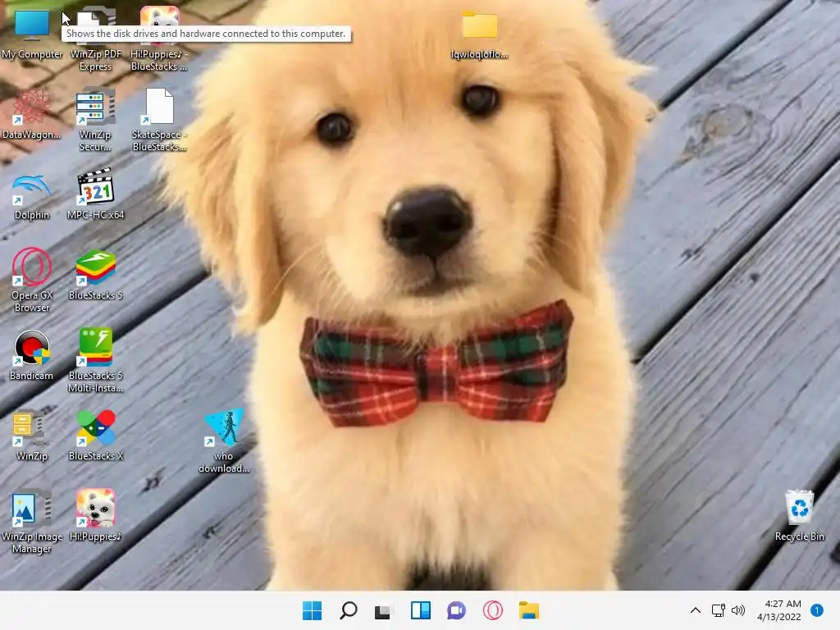Open Task View on taskbar

point(384,610)
